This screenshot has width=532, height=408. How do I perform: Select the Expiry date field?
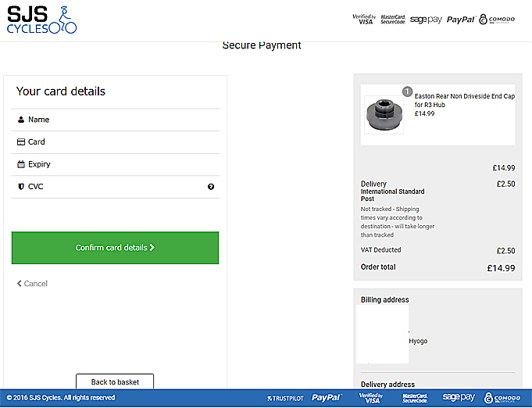point(117,165)
